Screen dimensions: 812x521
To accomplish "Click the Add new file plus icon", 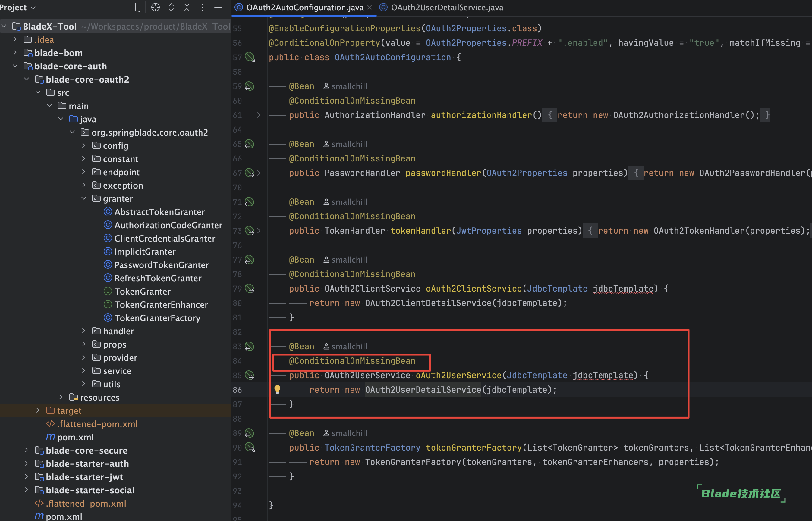I will tap(135, 8).
